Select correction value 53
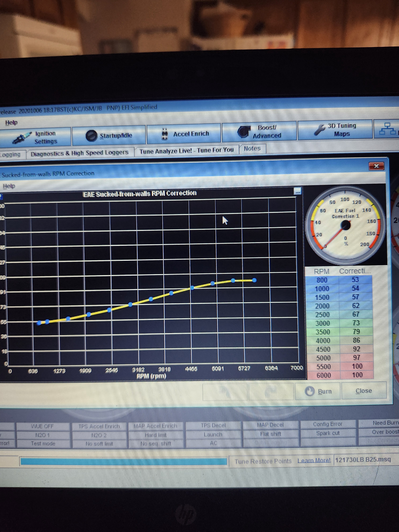Viewport: 399px width, 532px height. [355, 280]
